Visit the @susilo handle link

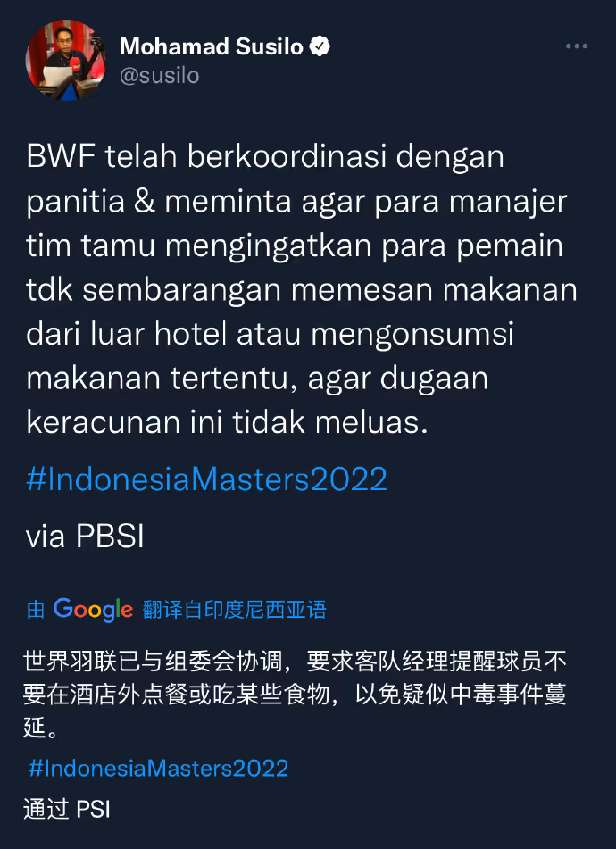pos(160,76)
